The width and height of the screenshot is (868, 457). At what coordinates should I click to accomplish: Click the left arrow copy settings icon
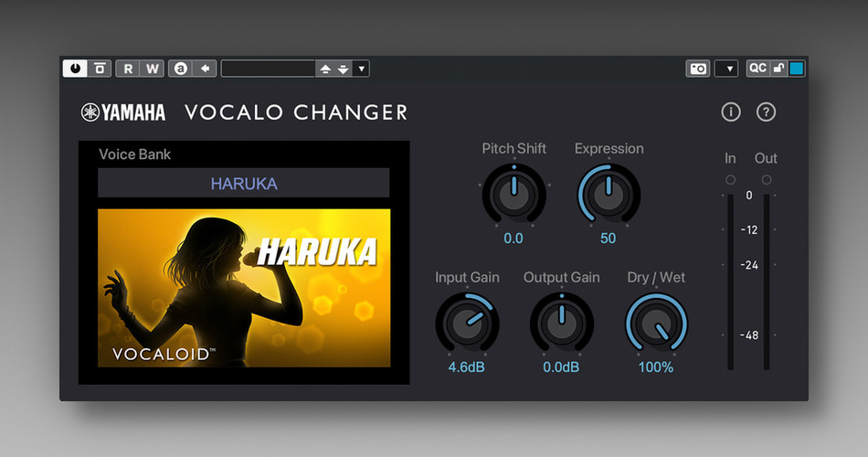pyautogui.click(x=205, y=69)
